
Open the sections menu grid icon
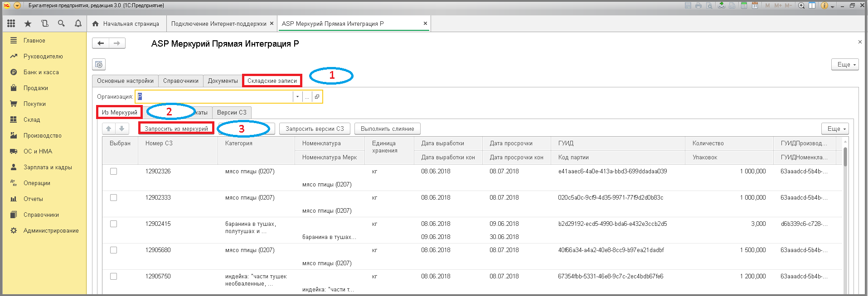click(x=11, y=24)
